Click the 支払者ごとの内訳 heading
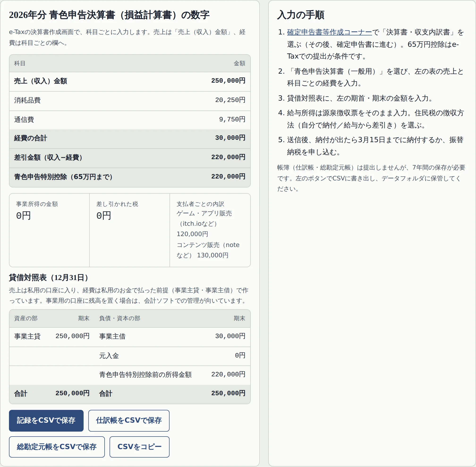 200,204
